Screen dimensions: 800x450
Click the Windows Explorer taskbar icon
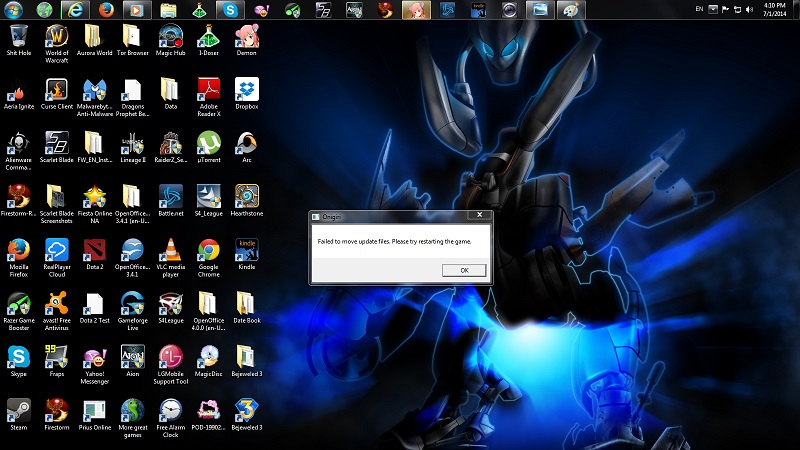(168, 10)
